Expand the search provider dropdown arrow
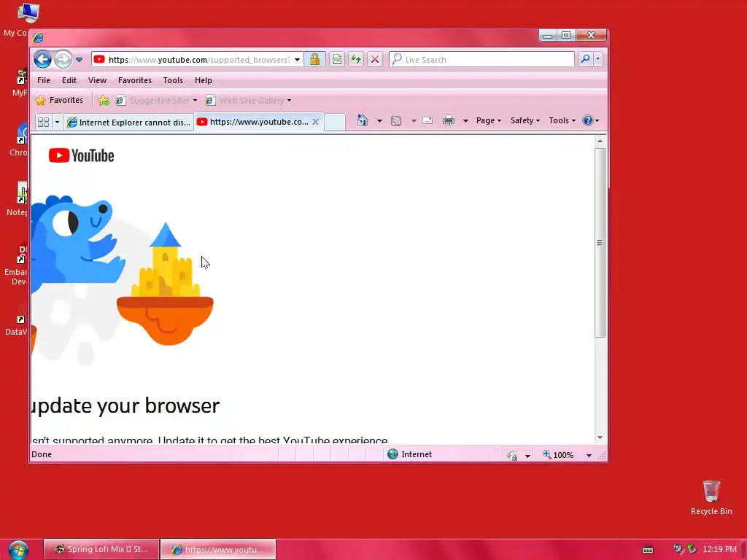This screenshot has width=747, height=560. point(598,60)
